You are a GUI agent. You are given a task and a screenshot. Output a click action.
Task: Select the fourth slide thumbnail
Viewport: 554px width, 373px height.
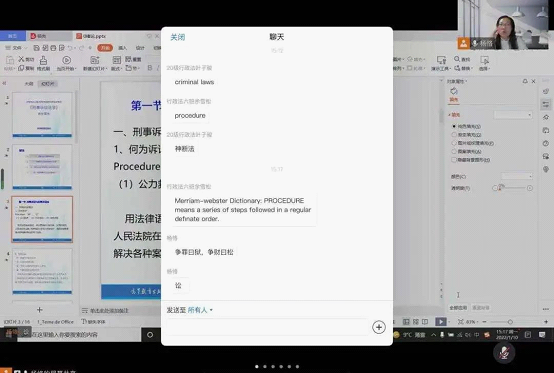point(42,271)
